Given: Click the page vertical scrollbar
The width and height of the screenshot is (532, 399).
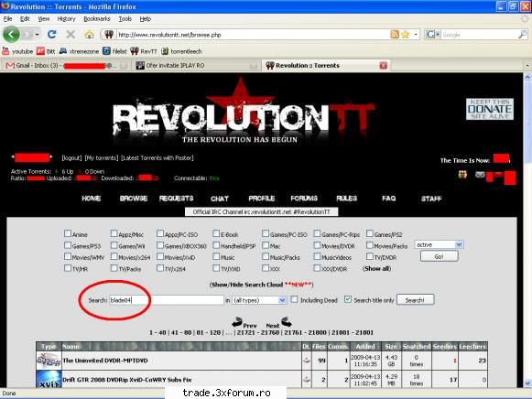Looking at the screenshot, I should coord(527,231).
